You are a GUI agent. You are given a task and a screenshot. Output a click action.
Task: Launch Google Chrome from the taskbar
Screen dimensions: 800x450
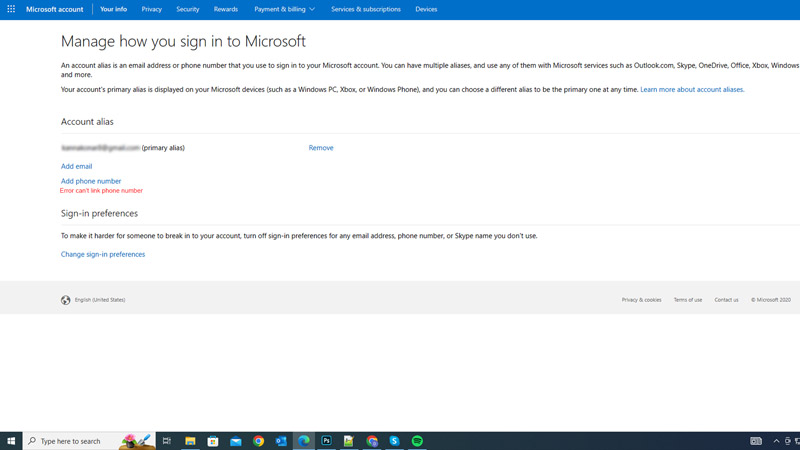(258, 441)
